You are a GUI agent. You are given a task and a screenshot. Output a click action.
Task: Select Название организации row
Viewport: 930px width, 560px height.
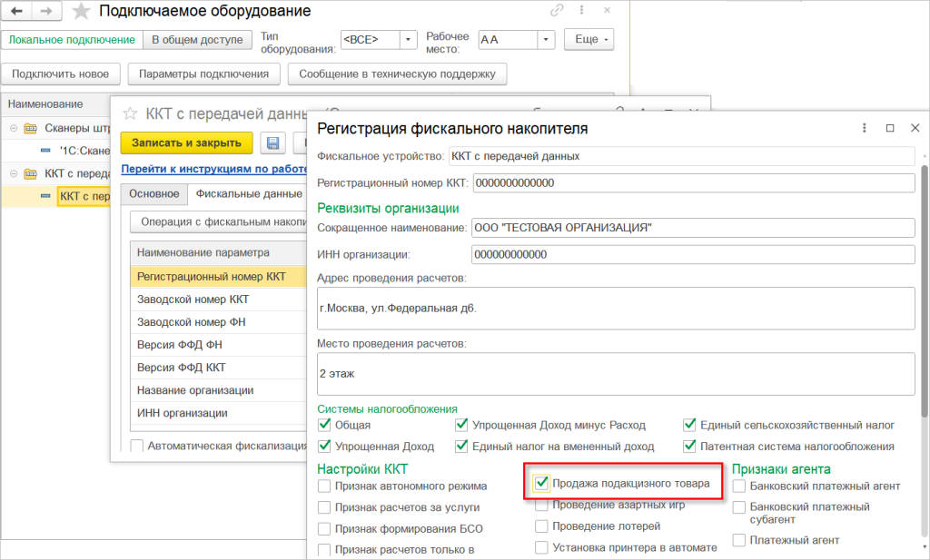[218, 390]
